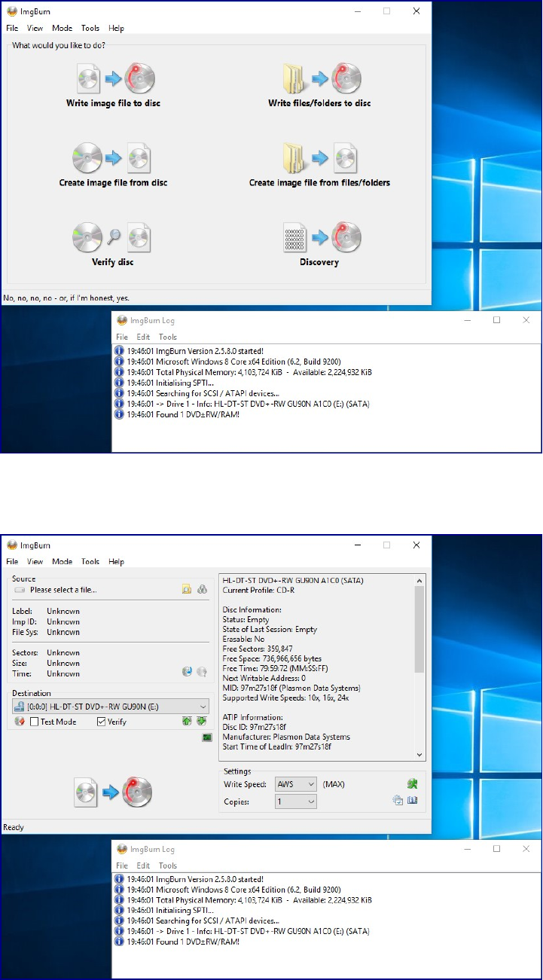543x980 pixels.
Task: Select 'Create image file from disc' mode
Action: click(x=114, y=164)
